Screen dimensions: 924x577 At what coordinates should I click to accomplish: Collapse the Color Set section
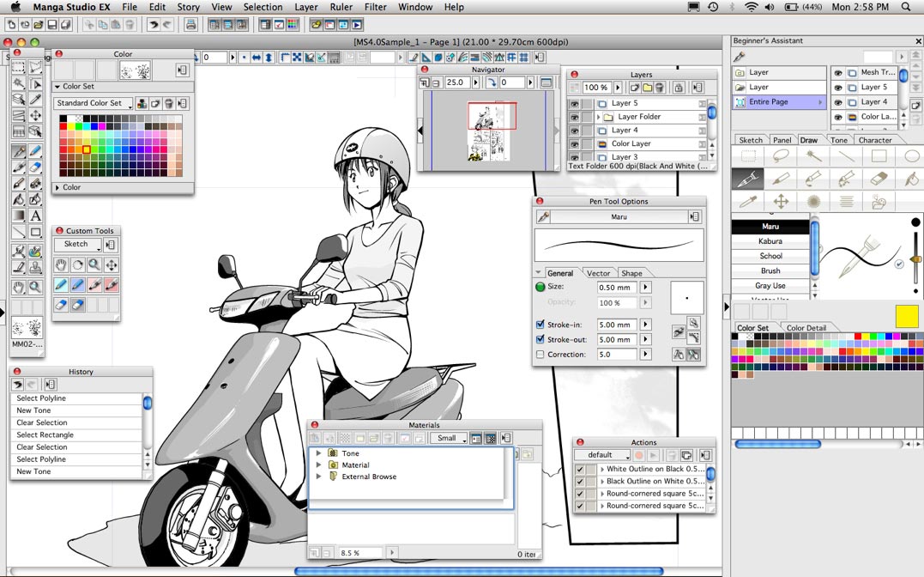(57, 86)
